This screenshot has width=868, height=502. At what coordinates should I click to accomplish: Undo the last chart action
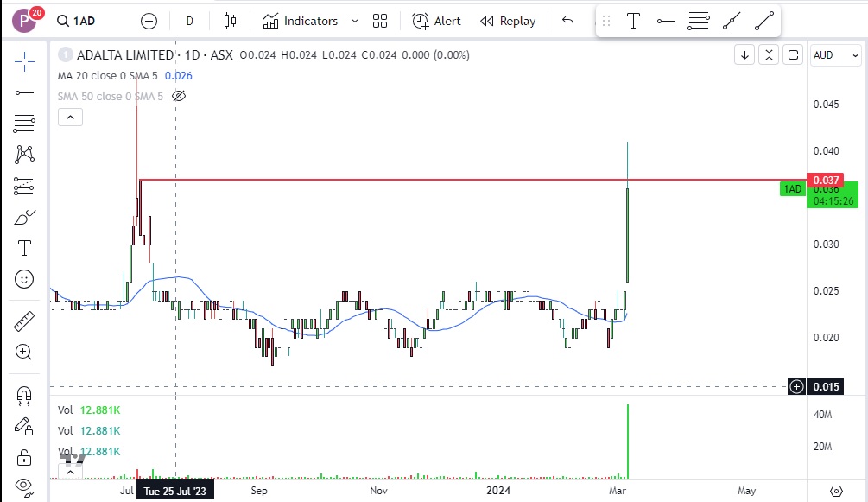tap(567, 21)
